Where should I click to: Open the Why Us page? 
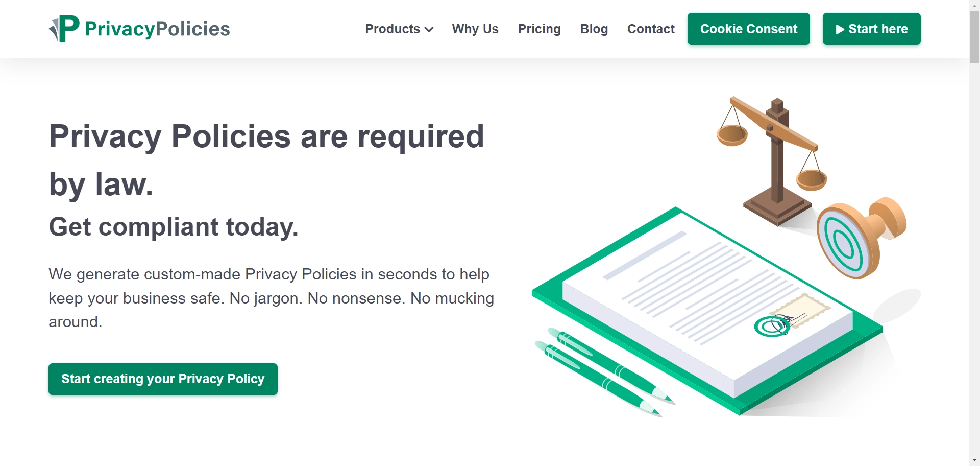pos(475,29)
